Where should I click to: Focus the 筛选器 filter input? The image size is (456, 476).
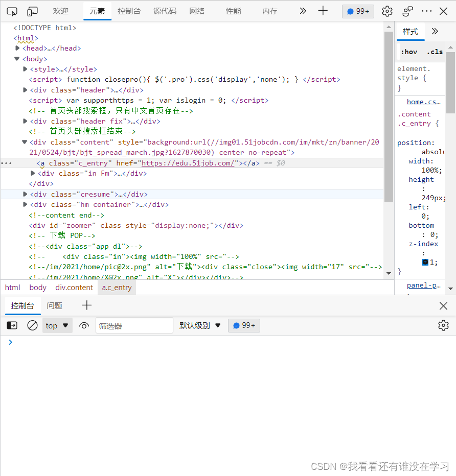134,325
